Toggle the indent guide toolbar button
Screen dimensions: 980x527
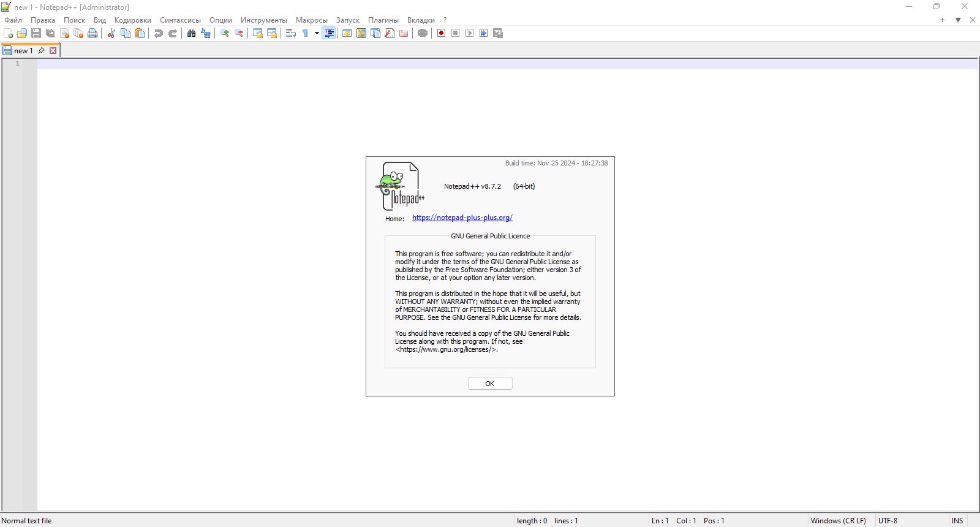[329, 33]
